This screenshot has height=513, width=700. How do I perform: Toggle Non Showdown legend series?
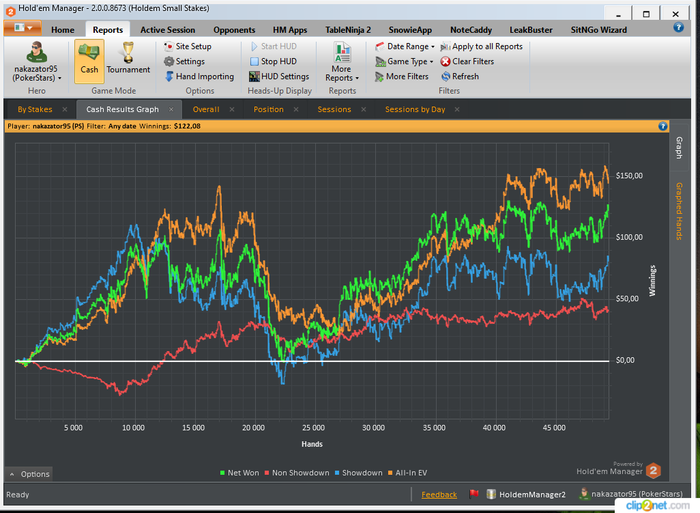pos(296,473)
